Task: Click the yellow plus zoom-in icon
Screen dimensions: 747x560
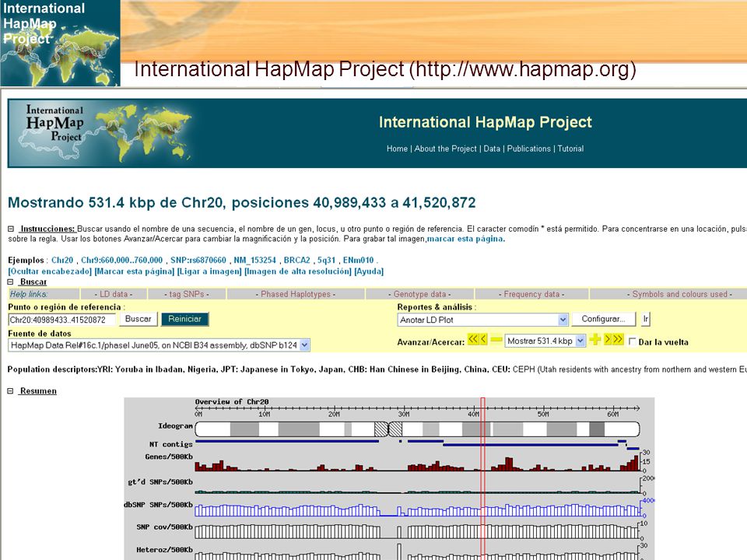Action: (594, 340)
